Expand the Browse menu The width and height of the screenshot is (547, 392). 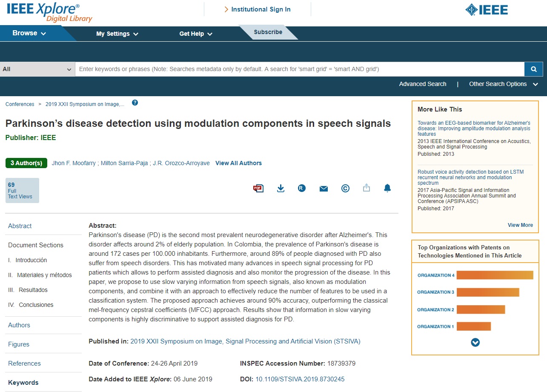point(29,33)
